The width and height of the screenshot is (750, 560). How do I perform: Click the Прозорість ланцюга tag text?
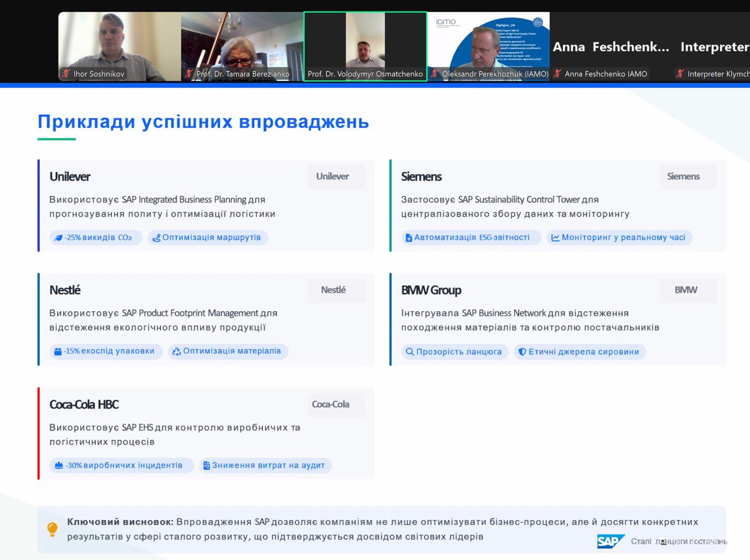(x=459, y=351)
